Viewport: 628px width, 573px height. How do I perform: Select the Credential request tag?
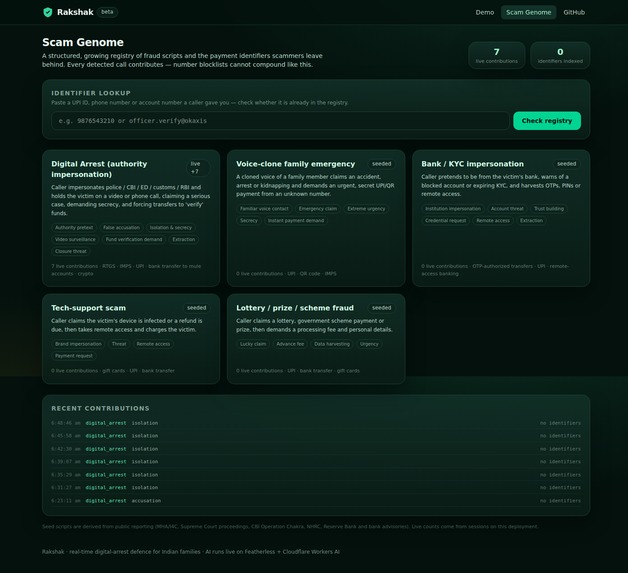click(445, 221)
